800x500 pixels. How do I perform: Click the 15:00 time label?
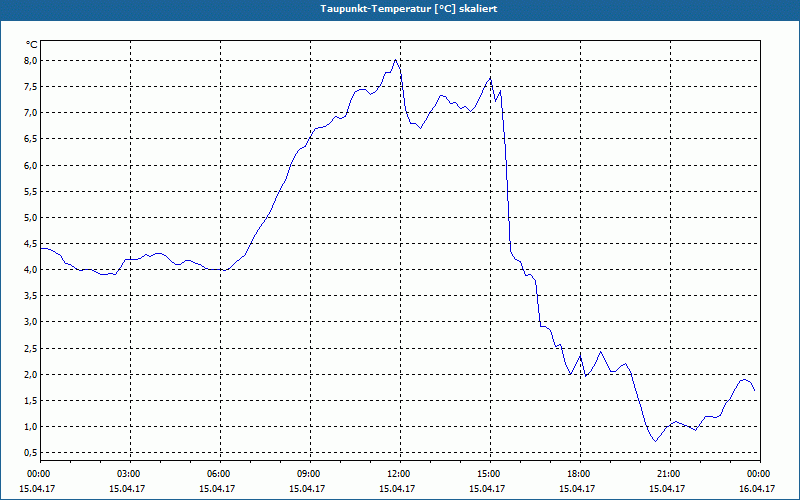coord(490,474)
